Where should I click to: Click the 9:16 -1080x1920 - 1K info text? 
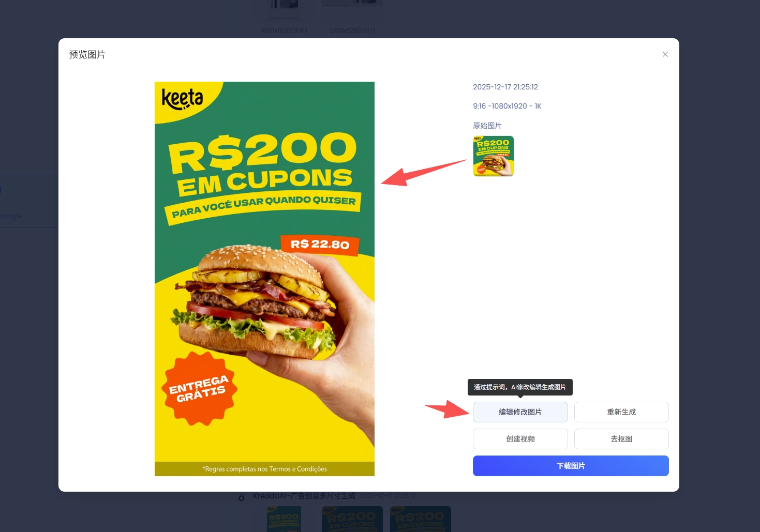click(507, 106)
